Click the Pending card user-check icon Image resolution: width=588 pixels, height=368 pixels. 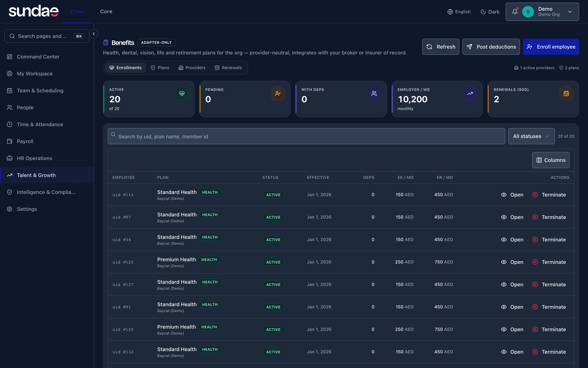278,93
